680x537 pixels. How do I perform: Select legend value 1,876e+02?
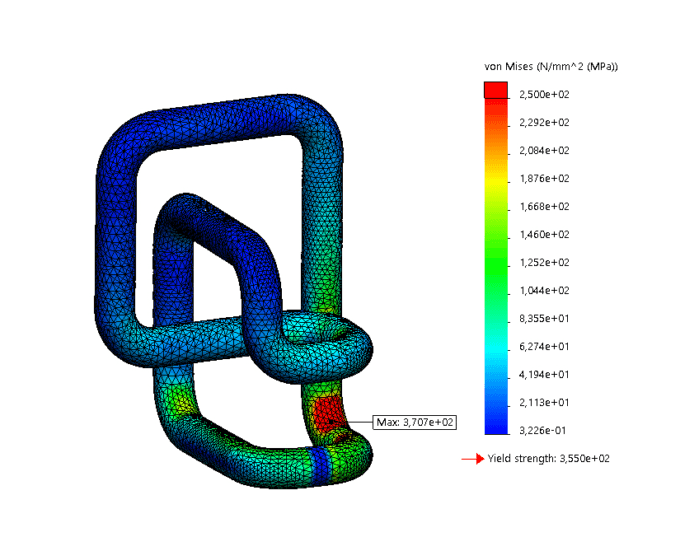pyautogui.click(x=544, y=179)
